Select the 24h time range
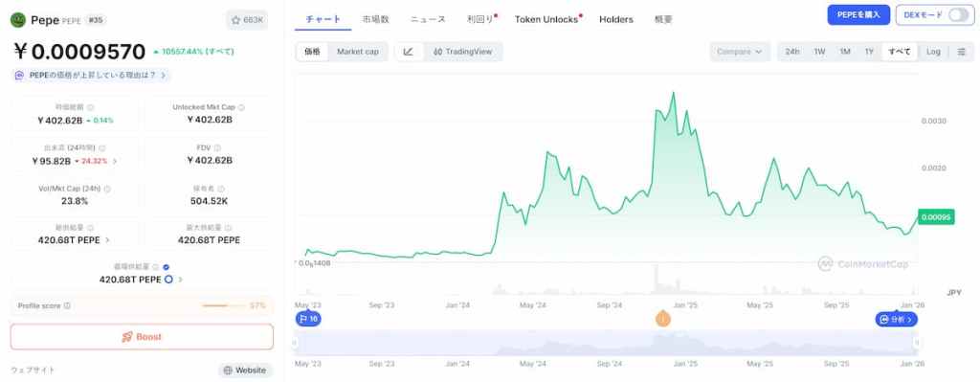The height and width of the screenshot is (382, 980). click(792, 52)
